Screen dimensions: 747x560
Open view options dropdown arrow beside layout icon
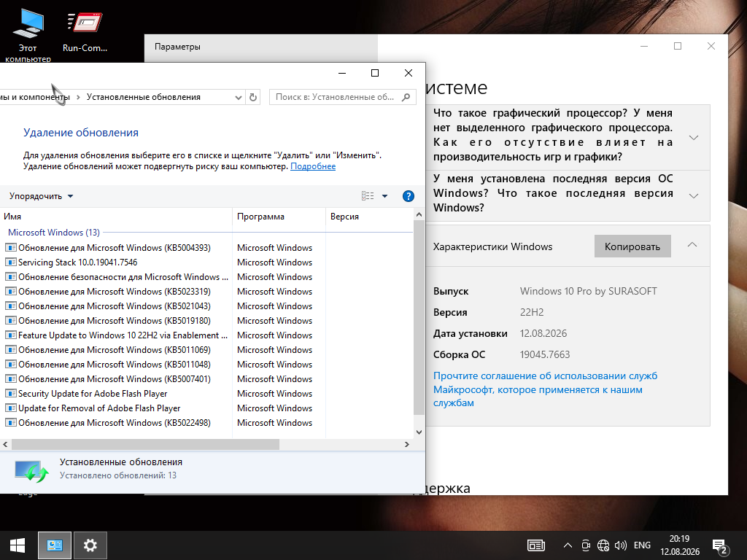point(384,196)
